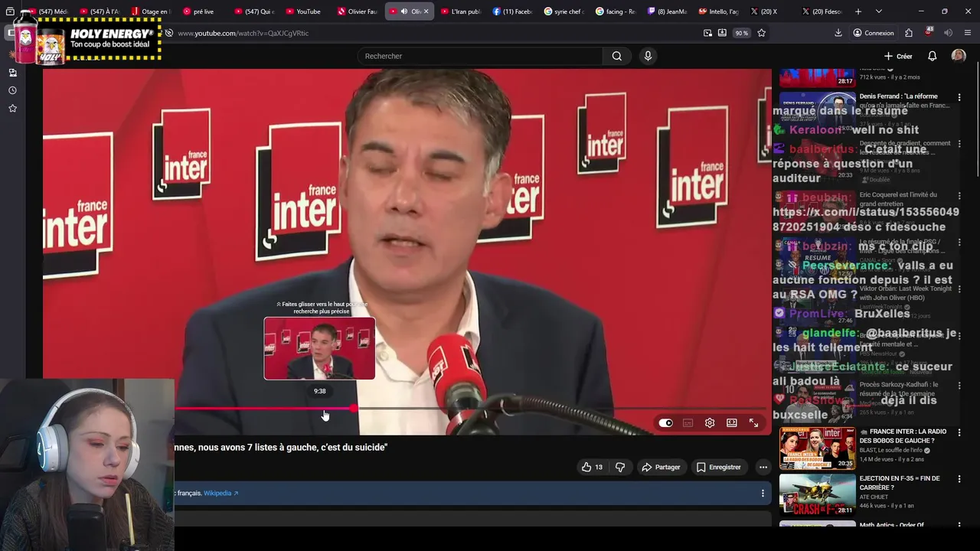
Task: Click the video title text '7 listes à gauche'
Action: (x=282, y=447)
